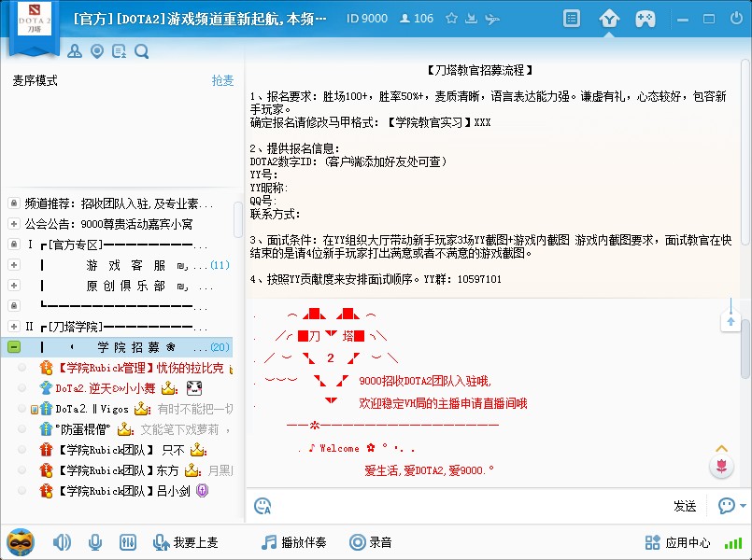Select the 频道推荐 channel row
Viewport: 752px width, 560px height.
pos(118,203)
